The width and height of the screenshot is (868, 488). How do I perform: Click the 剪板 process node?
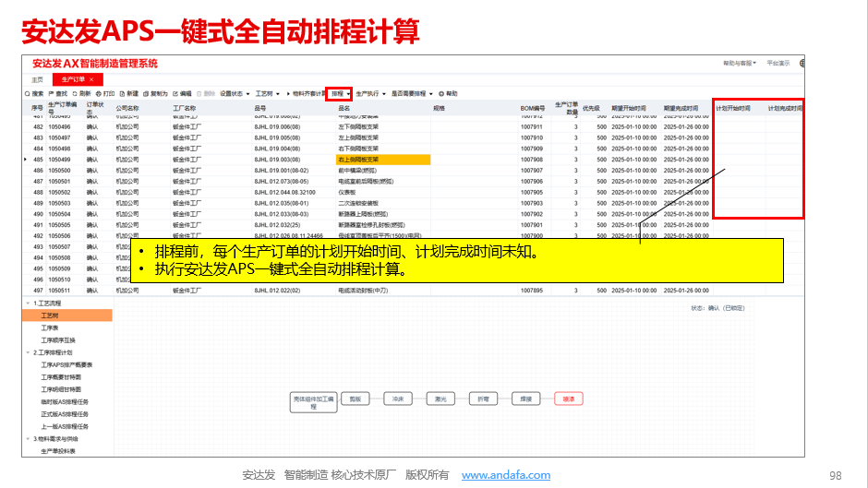[x=356, y=399]
